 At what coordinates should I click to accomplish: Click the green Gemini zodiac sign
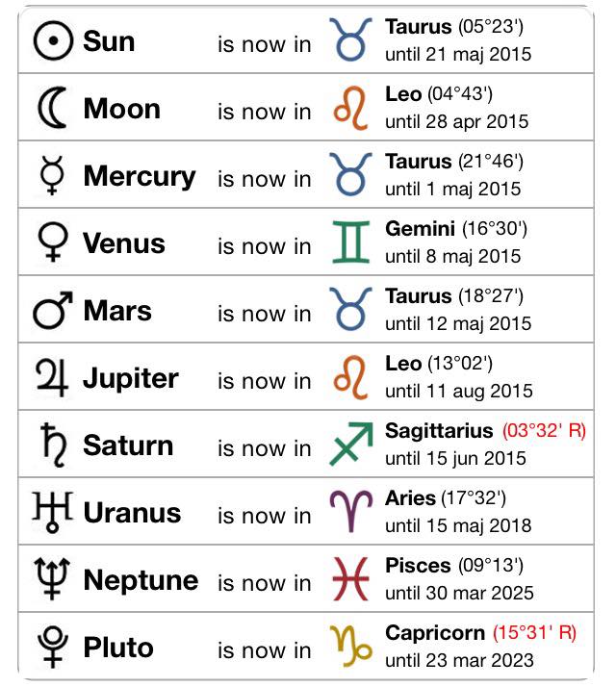[x=350, y=242]
